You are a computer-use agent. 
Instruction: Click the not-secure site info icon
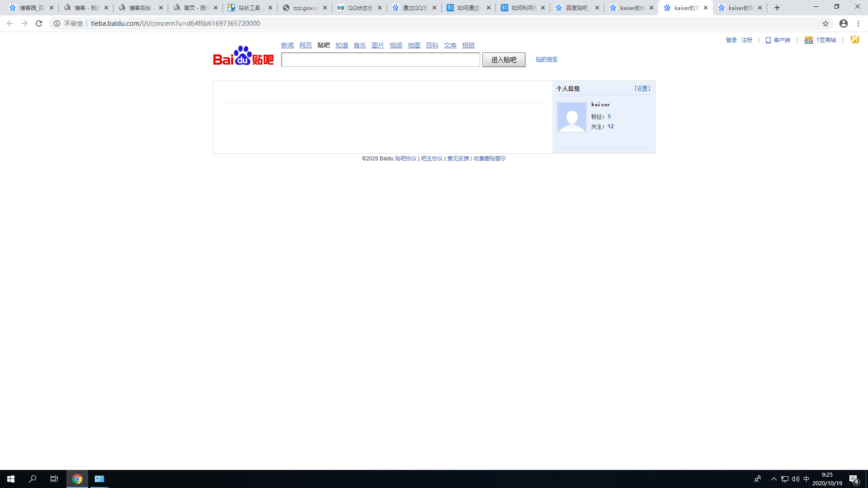coord(57,23)
